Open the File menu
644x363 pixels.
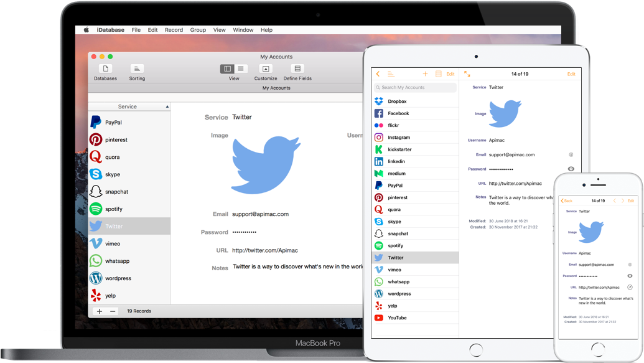point(136,30)
